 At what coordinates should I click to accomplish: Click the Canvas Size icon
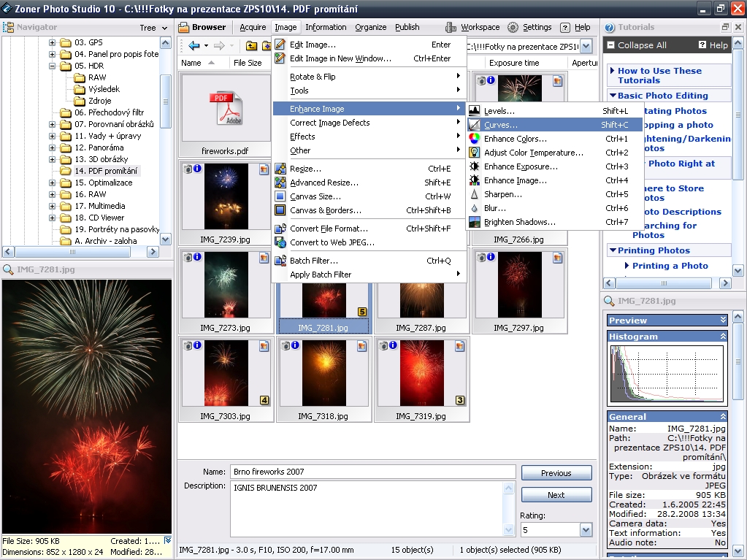pyautogui.click(x=280, y=196)
